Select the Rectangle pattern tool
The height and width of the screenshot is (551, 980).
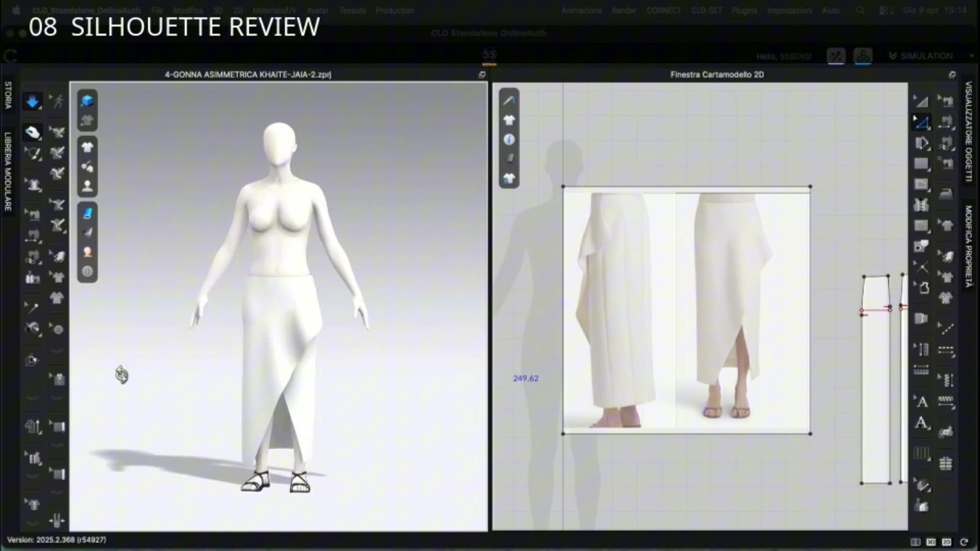coord(922,164)
